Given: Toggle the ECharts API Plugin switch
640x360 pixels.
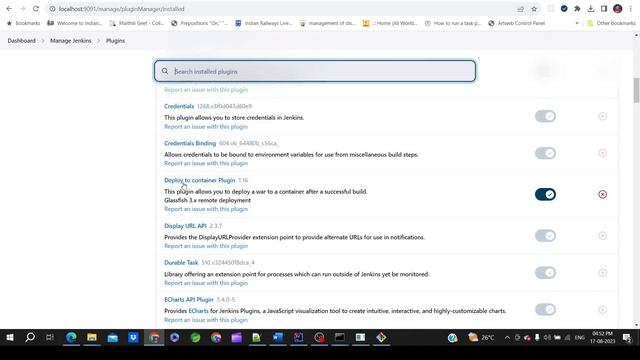Looking at the screenshot, I should pyautogui.click(x=545, y=309).
